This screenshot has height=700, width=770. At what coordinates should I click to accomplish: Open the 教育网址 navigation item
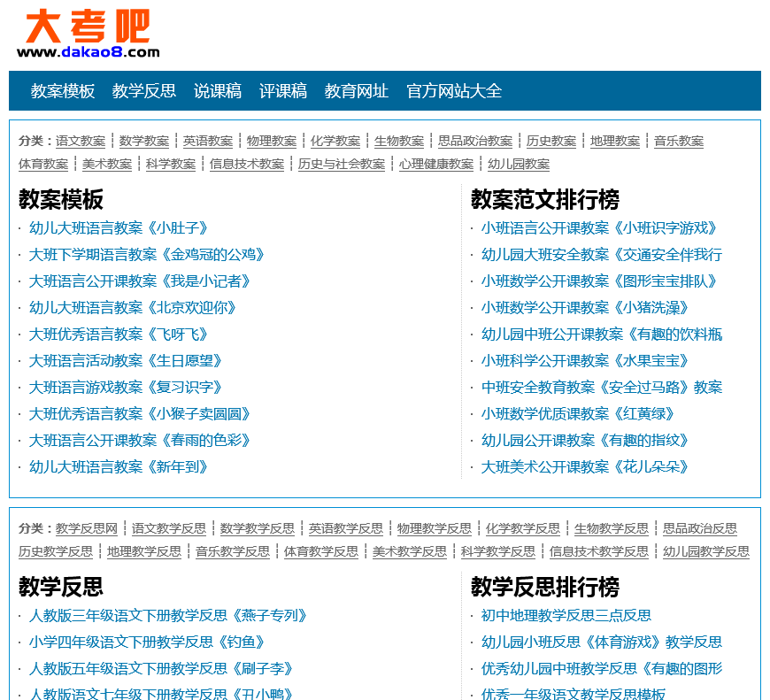[x=356, y=91]
